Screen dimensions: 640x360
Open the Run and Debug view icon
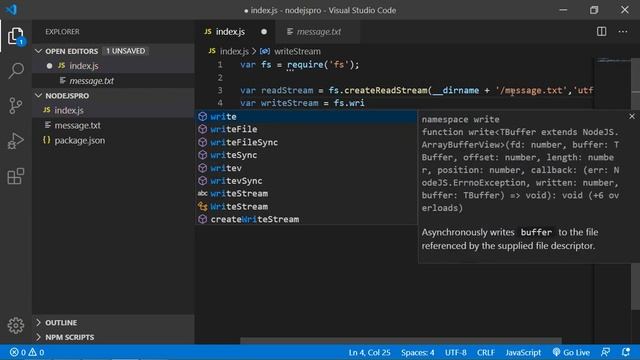[16, 141]
